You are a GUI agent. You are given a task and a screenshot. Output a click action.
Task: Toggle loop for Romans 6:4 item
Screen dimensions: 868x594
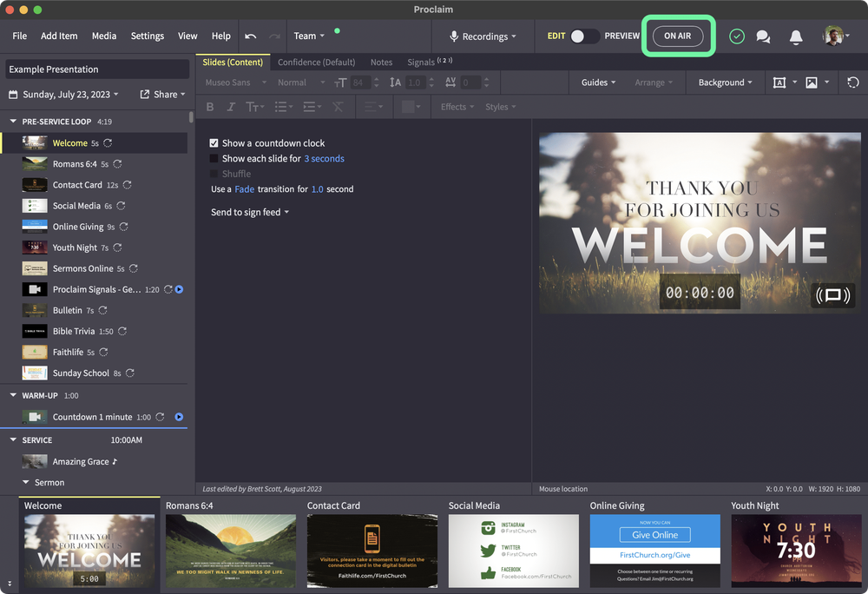click(x=117, y=164)
